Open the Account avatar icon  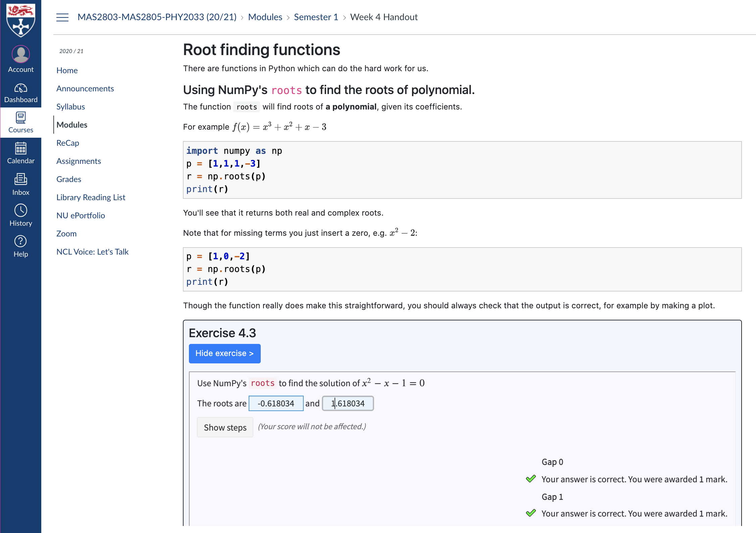(21, 54)
